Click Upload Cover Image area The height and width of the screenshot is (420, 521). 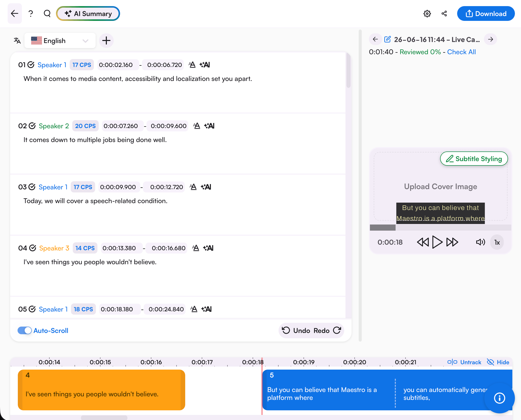click(441, 187)
